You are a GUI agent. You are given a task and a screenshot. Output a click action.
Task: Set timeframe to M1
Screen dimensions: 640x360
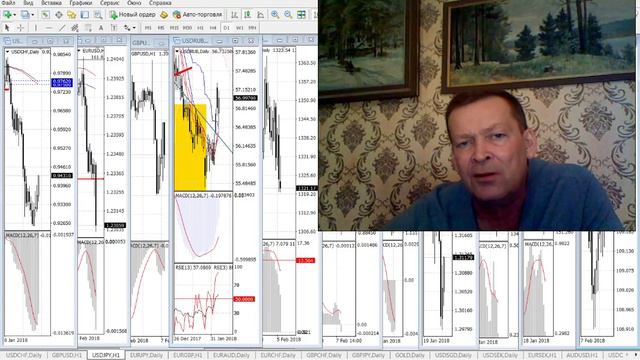coord(148,28)
